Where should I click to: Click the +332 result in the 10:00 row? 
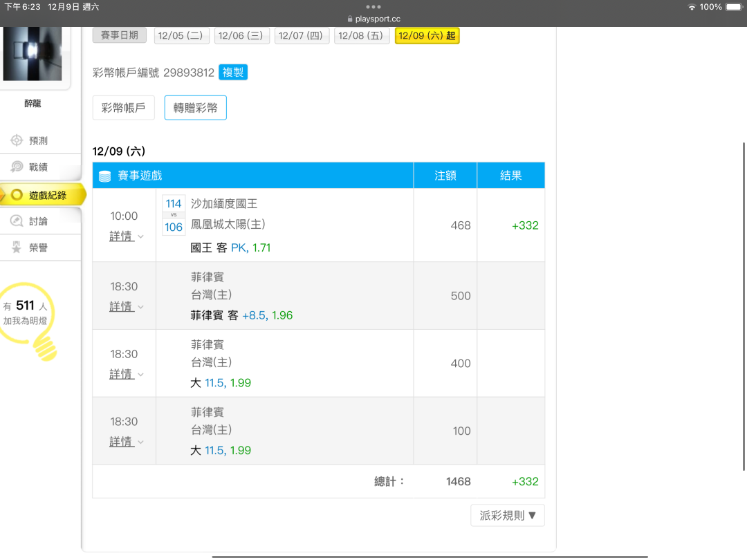click(525, 225)
